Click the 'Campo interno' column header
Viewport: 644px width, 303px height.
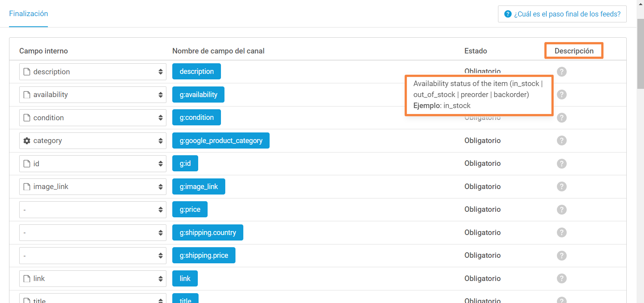pos(44,51)
